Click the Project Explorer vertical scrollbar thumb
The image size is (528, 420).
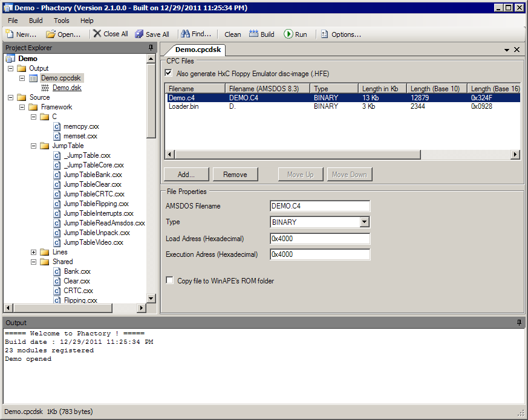[x=151, y=100]
